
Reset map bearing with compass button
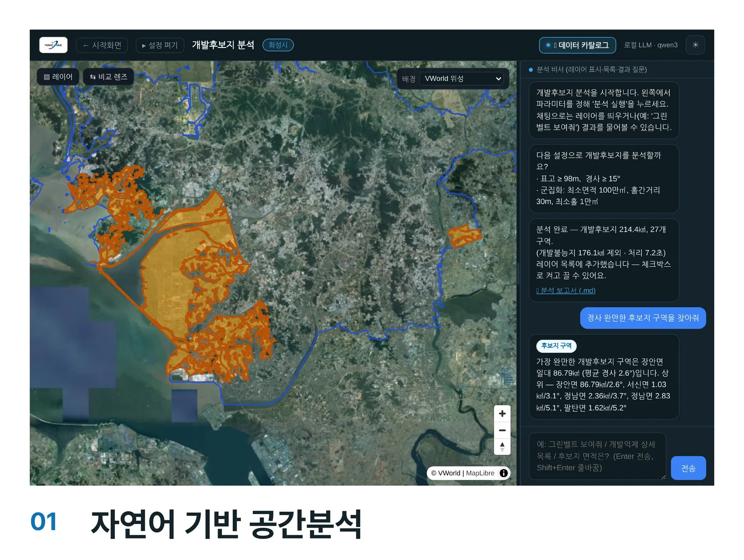click(x=502, y=446)
